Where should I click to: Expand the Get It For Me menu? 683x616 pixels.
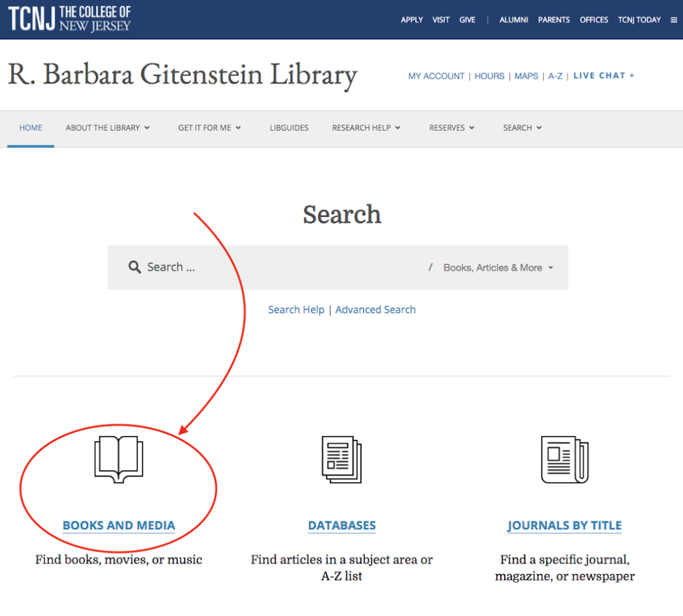[x=209, y=128]
